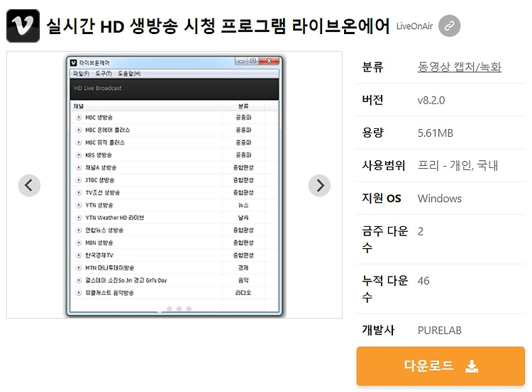Click the play icon beside JTBC 생방송

[79, 180]
